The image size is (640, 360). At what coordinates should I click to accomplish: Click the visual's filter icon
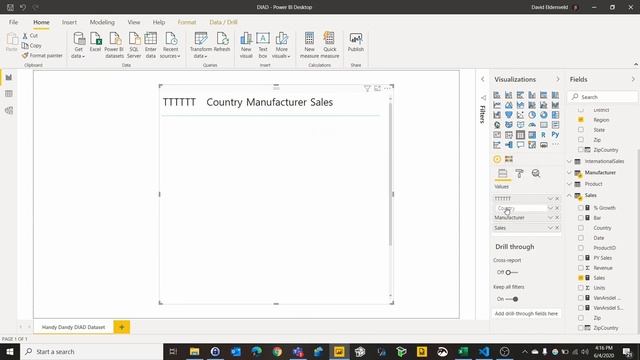367,89
